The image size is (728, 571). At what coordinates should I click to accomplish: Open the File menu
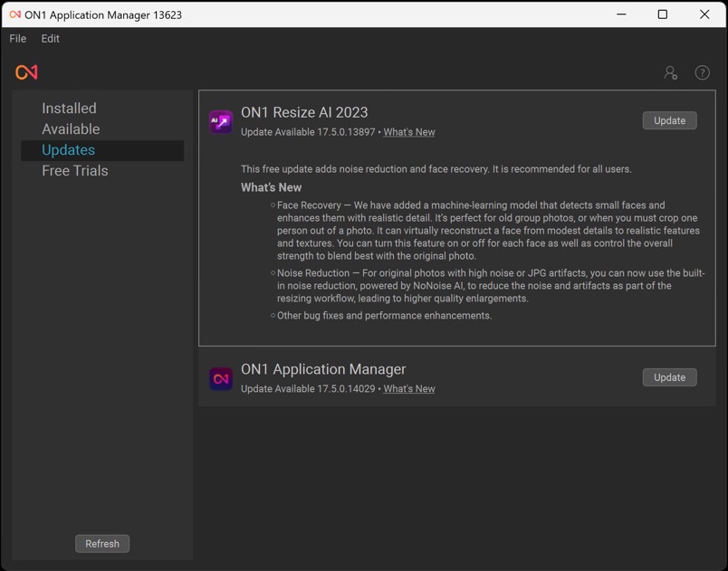[x=17, y=39]
